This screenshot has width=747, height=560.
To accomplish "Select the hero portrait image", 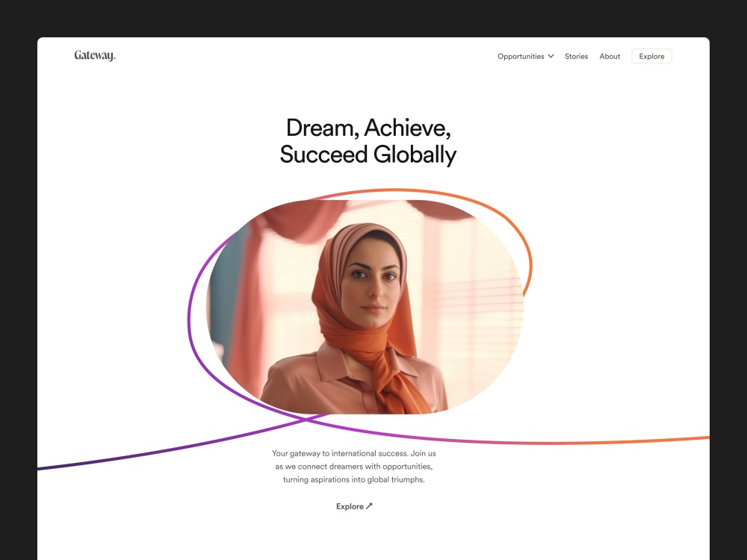I will point(365,307).
